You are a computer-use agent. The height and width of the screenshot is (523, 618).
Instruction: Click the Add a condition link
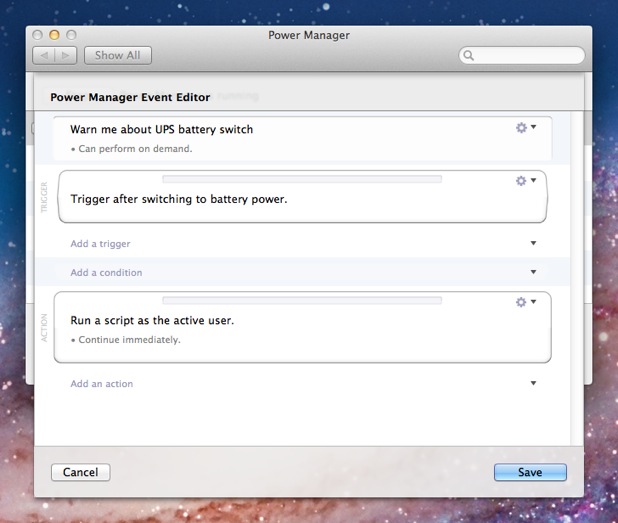(106, 272)
